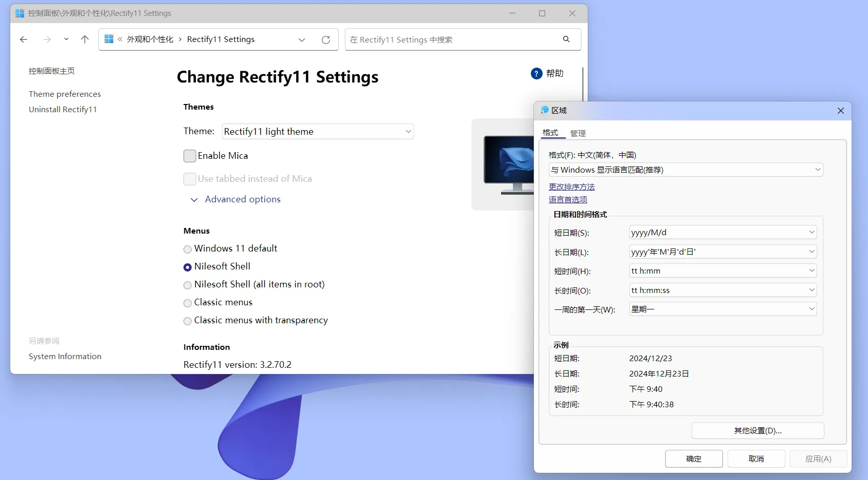Click the monitor theme preview image

pyautogui.click(x=508, y=164)
